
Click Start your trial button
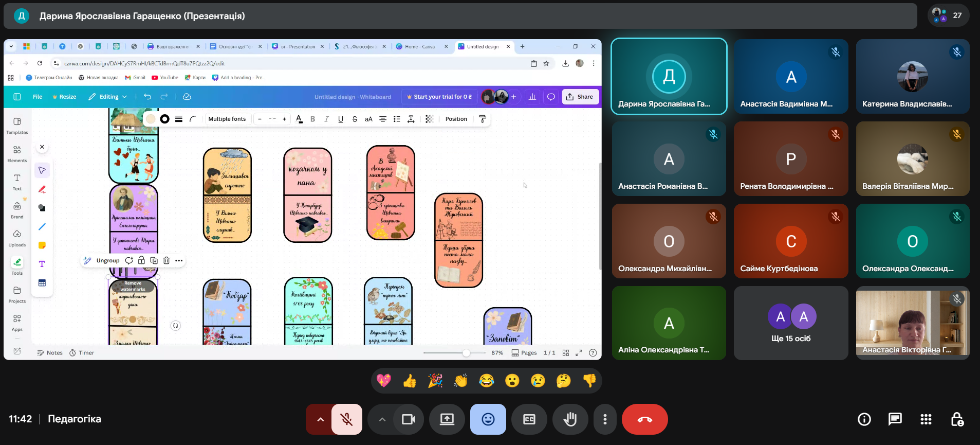click(x=439, y=97)
